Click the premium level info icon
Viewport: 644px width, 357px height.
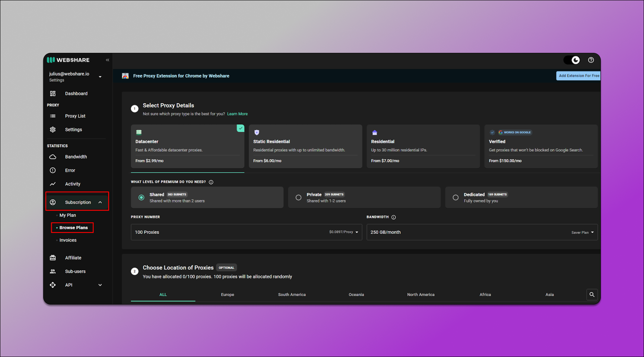211,182
